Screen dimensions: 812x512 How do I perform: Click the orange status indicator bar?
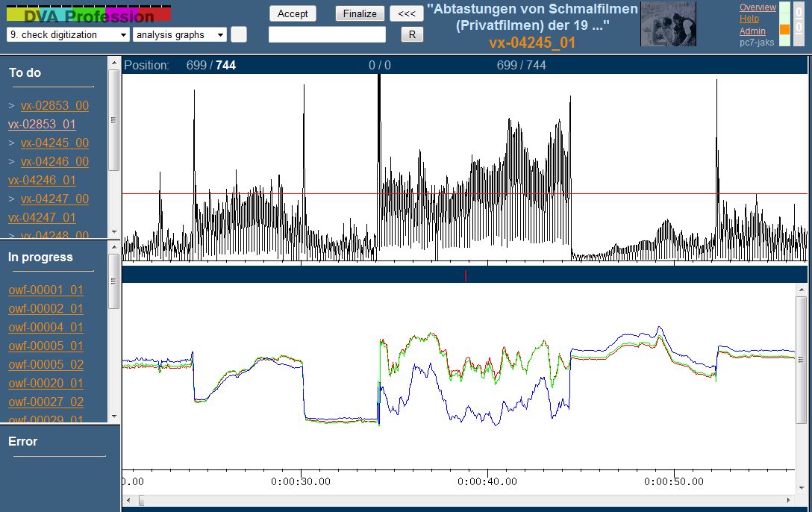pos(784,30)
